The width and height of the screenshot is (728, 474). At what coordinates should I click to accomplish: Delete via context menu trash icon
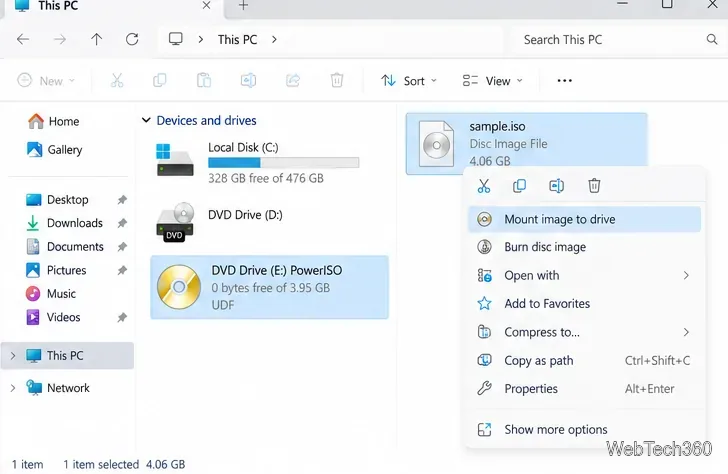coord(594,186)
